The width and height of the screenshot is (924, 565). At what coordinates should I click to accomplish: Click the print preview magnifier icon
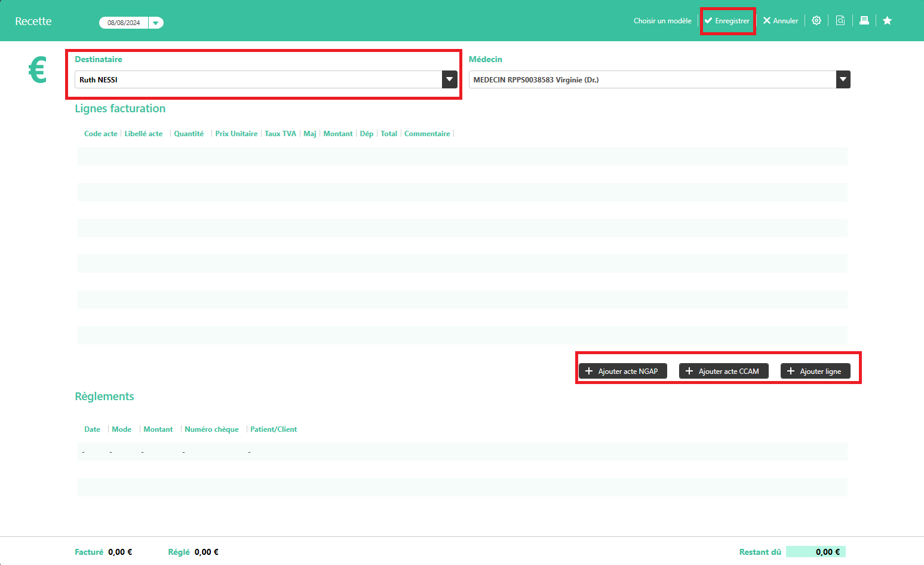click(x=840, y=21)
